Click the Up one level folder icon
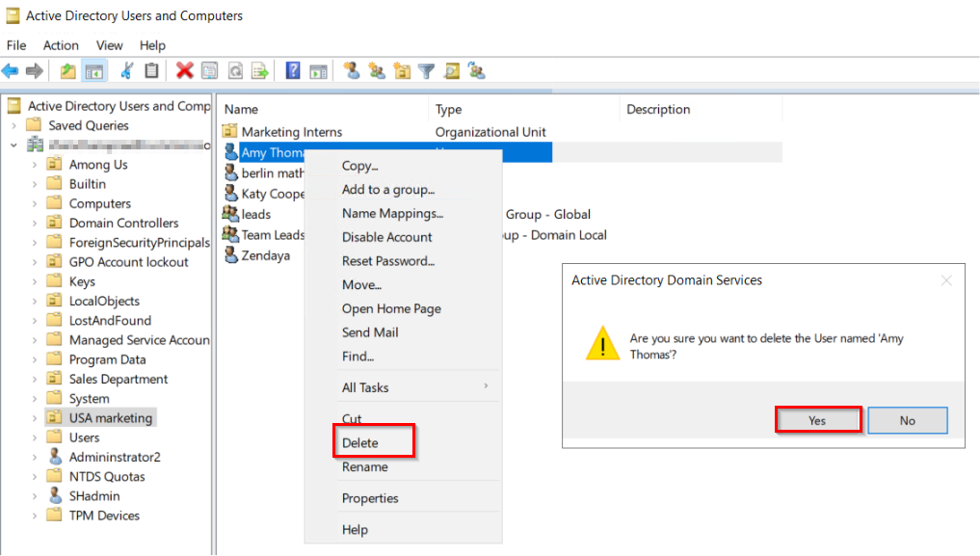Screen dimensions: 980x556 [x=67, y=70]
